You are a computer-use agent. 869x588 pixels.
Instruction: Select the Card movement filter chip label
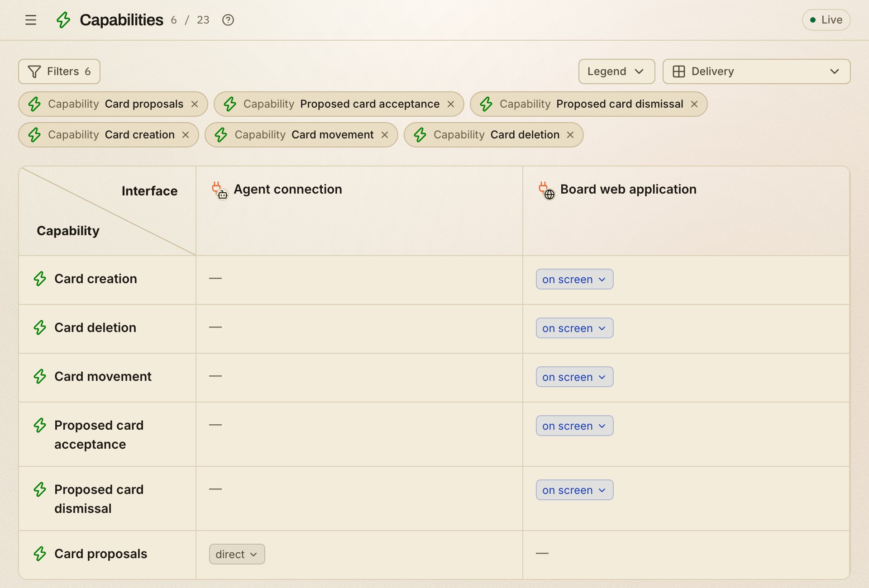coord(333,135)
